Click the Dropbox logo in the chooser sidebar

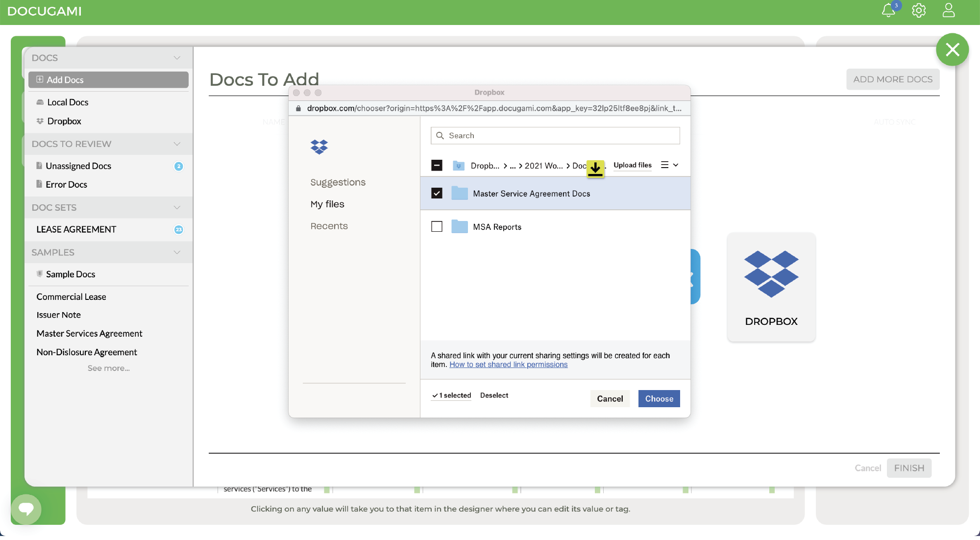point(319,147)
